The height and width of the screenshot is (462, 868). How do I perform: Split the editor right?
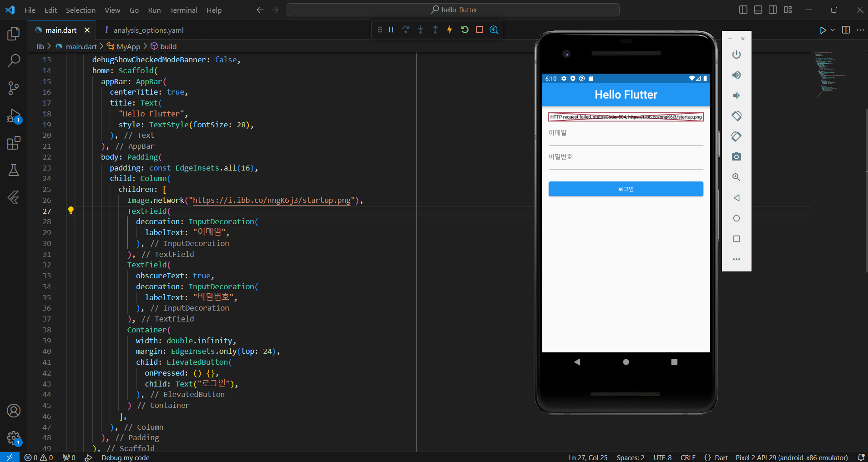[x=846, y=30]
